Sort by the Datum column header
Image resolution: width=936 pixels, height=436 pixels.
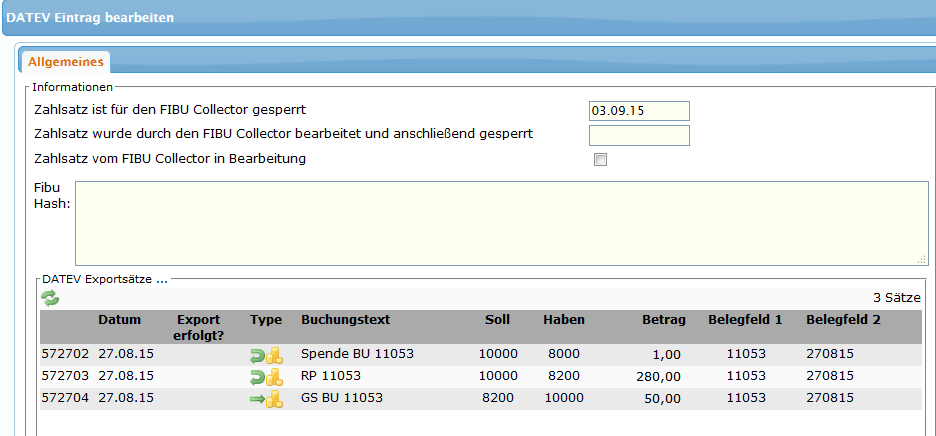pos(120,320)
